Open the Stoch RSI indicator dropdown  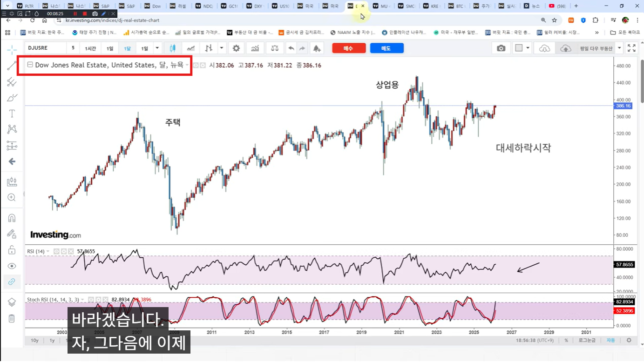[82, 300]
